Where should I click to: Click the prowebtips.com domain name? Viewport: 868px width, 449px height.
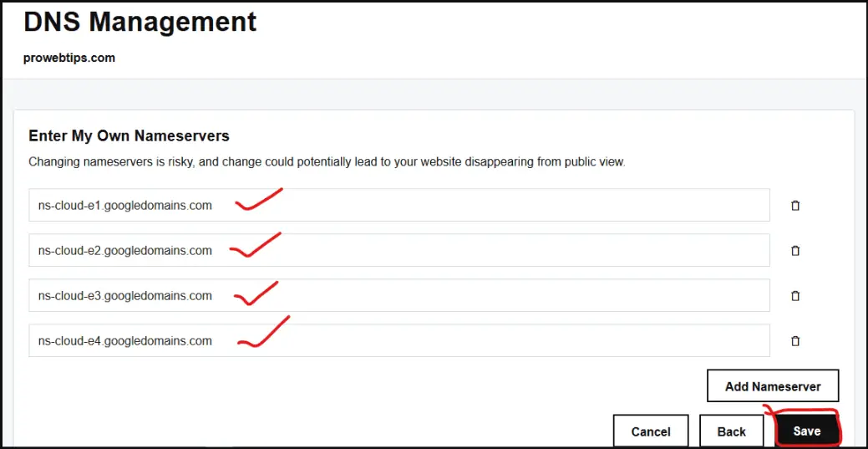(69, 58)
